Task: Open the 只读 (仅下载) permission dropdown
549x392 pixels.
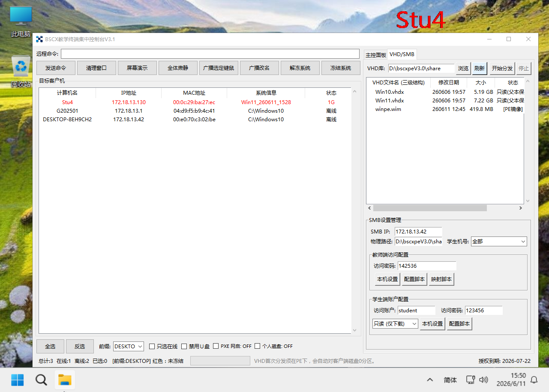Action: pos(395,324)
